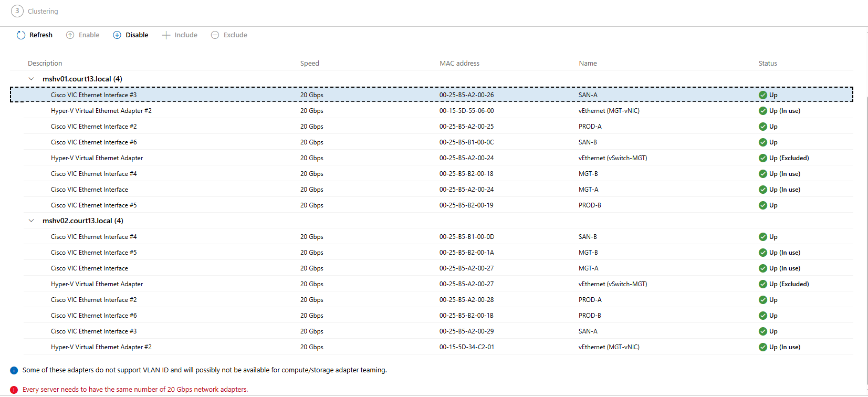The width and height of the screenshot is (868, 397).
Task: Click green status check for MAC 00-15-5D-34-C2-01
Action: click(763, 347)
